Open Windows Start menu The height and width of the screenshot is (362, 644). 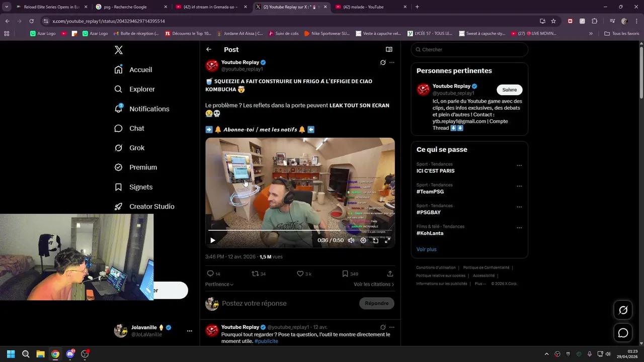coord(11,354)
